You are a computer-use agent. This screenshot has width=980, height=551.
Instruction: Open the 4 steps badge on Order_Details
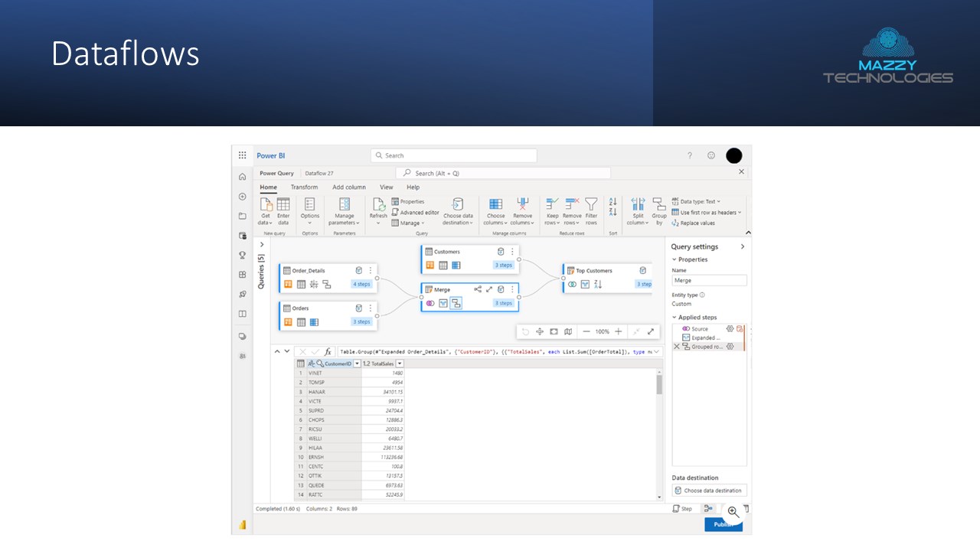pos(361,284)
